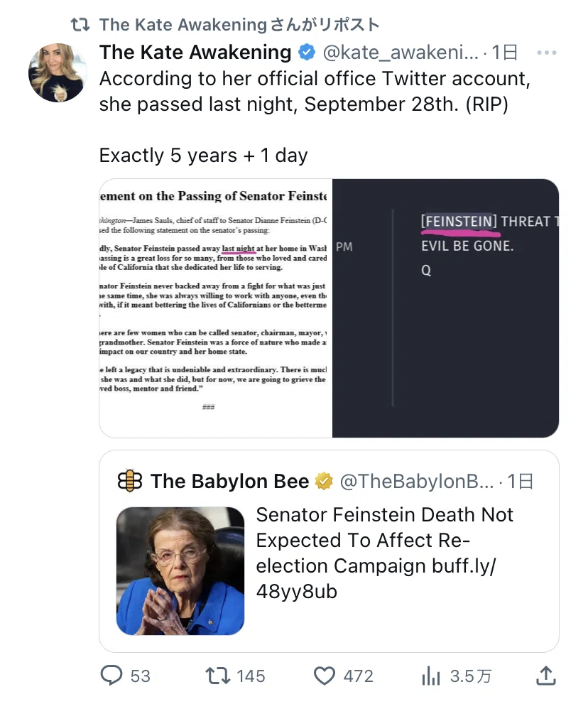Click The Kate Awakening display name

[195, 52]
